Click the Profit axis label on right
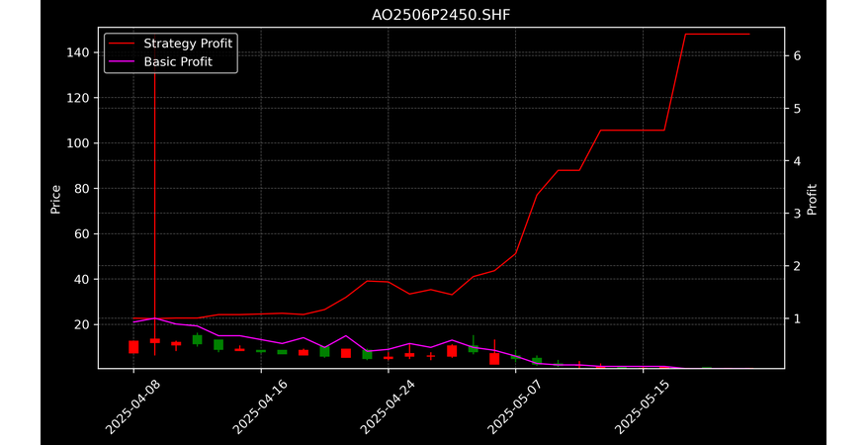868x445 pixels. click(812, 199)
